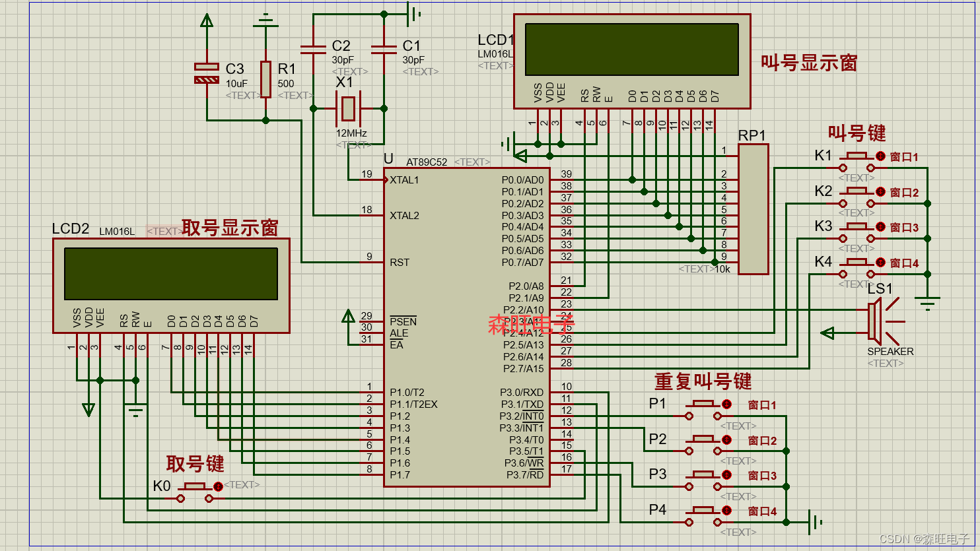The image size is (980, 551).
Task: Click the 'XTAL1' pin label
Action: [404, 180]
